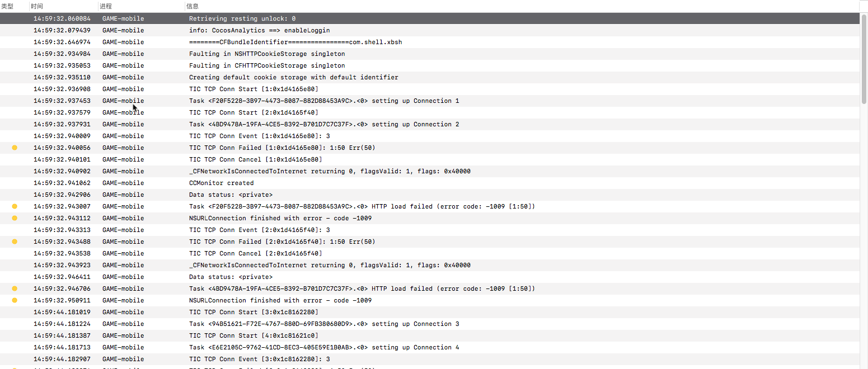This screenshot has height=369, width=868.
Task: Select the "setting up Connection 4" log row
Action: 324,347
